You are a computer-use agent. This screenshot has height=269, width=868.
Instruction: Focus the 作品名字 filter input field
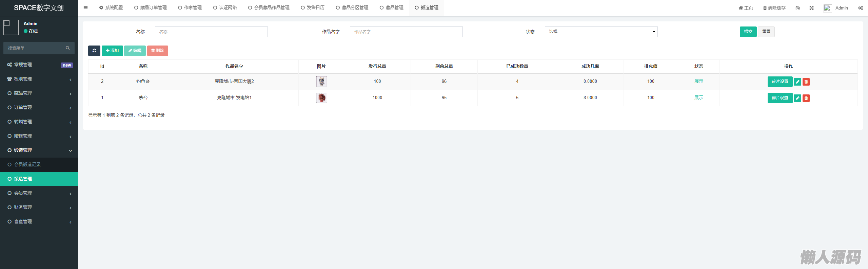click(x=406, y=32)
